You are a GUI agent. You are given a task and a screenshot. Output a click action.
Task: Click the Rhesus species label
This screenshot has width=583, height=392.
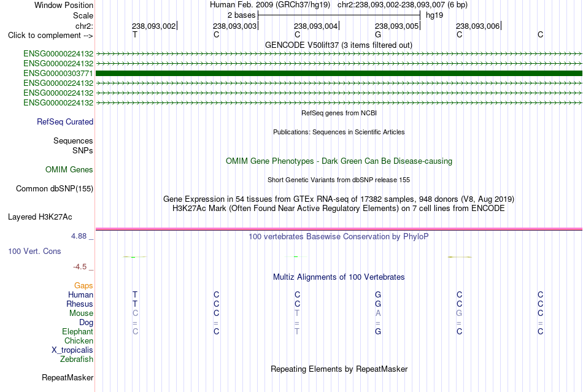coord(80,304)
